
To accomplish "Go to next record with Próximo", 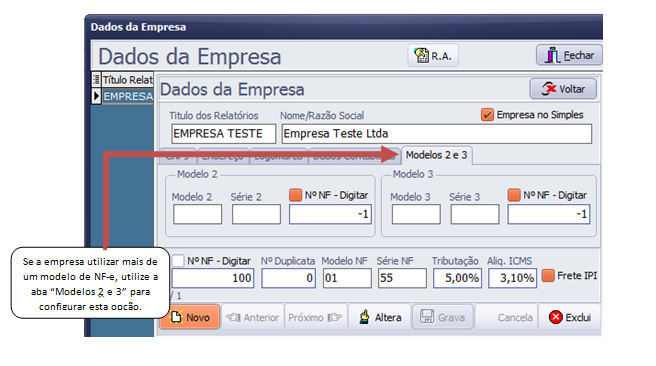I will pos(315,317).
